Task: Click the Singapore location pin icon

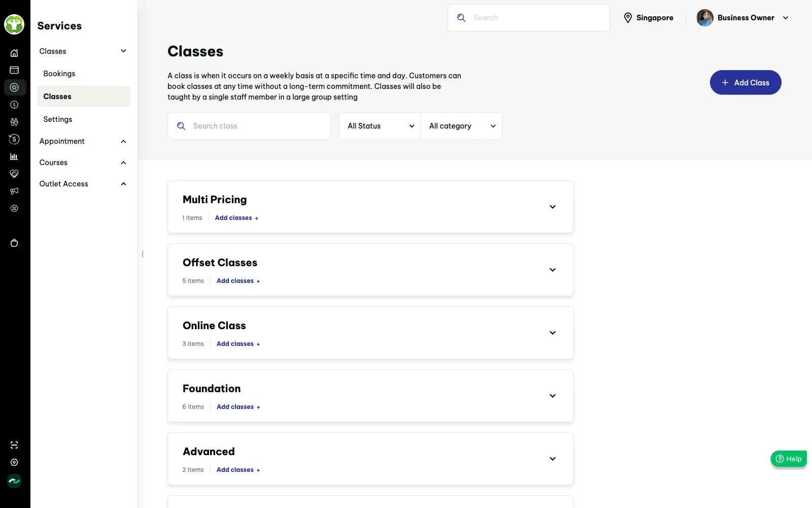Action: point(628,18)
